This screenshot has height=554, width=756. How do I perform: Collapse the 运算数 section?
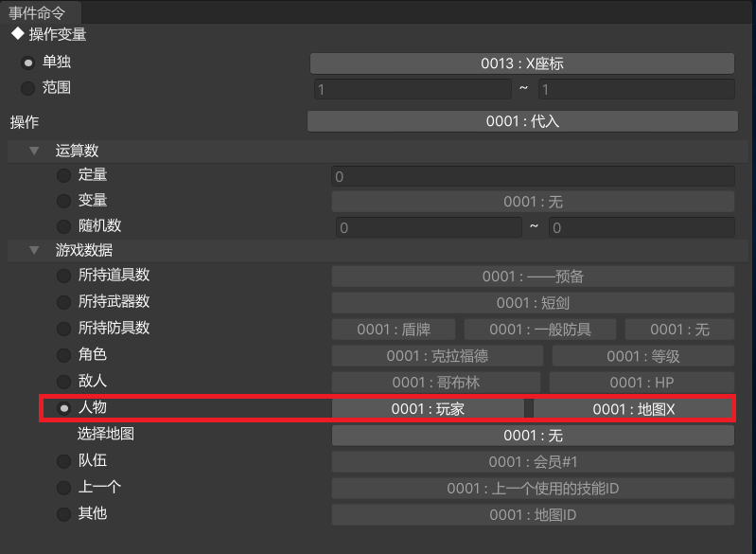(34, 151)
